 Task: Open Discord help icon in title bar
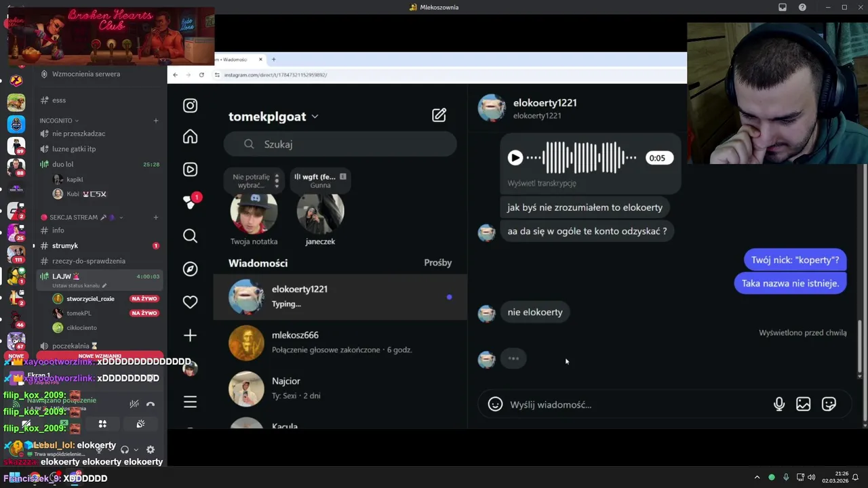click(802, 7)
